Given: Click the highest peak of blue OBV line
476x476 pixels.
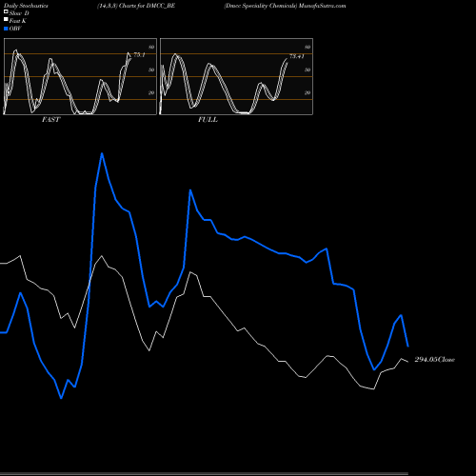Looking at the screenshot, I should coord(102,154).
